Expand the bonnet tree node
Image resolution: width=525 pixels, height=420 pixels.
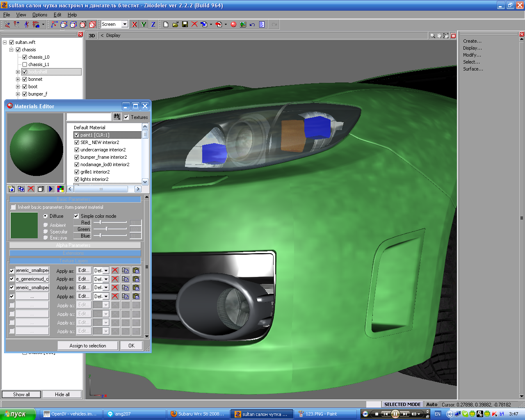pyautogui.click(x=18, y=79)
